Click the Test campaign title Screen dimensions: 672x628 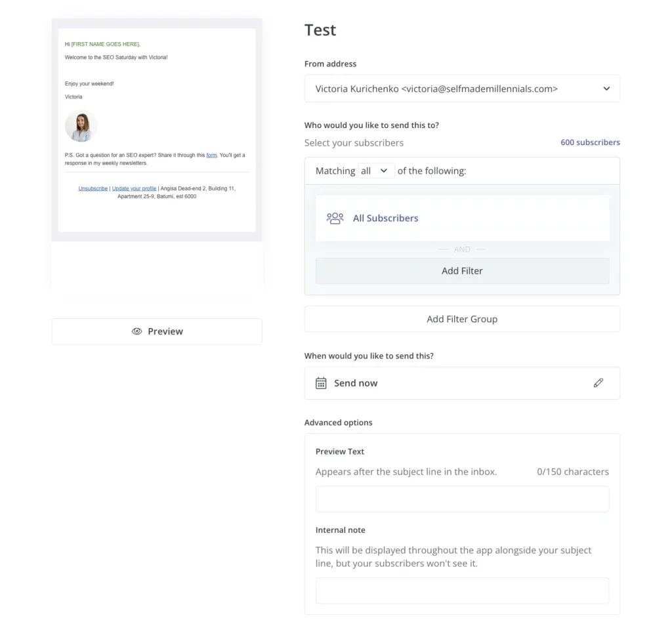pyautogui.click(x=320, y=30)
